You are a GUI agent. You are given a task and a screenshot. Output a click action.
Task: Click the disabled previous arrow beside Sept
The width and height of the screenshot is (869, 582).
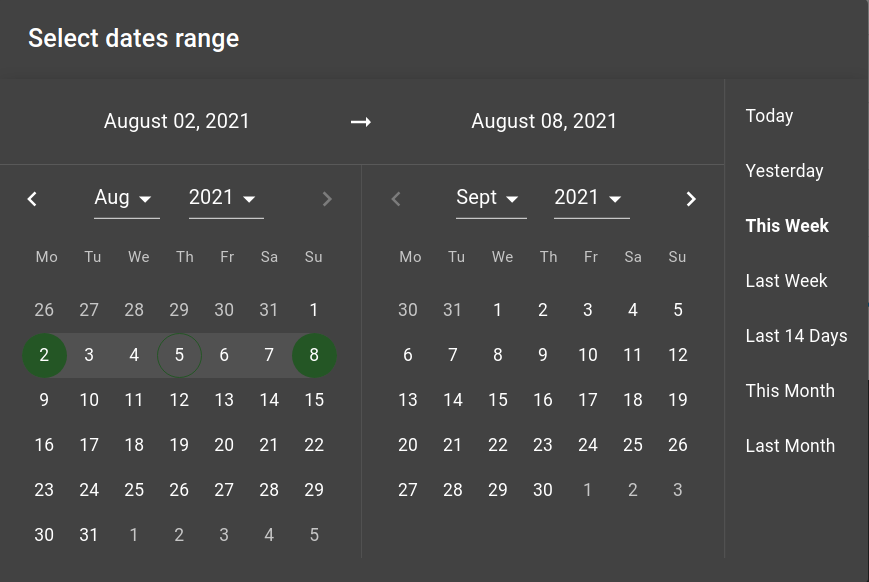396,199
